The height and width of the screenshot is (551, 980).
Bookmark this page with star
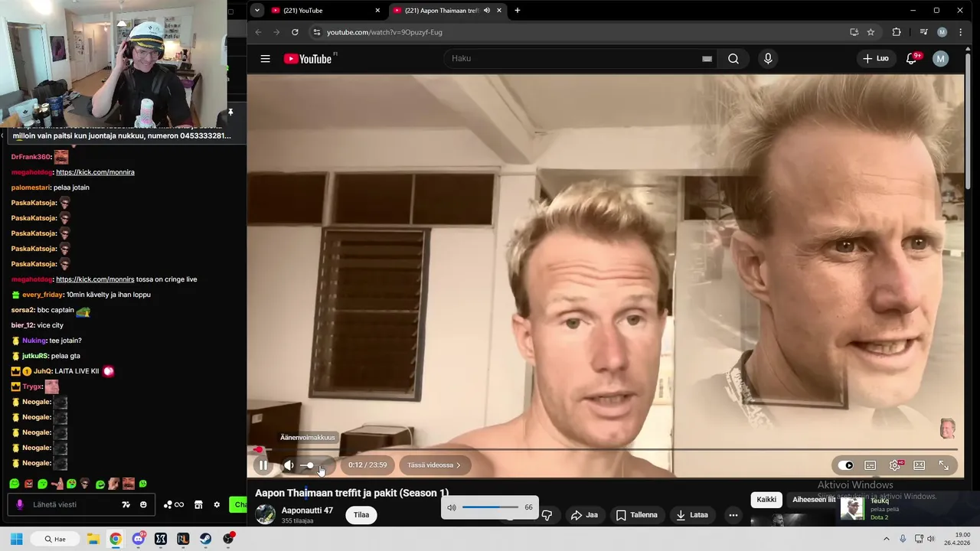[871, 32]
